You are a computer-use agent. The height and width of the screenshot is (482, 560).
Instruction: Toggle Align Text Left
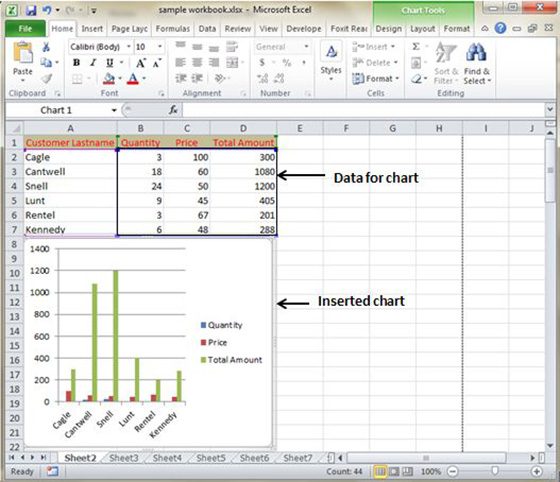[180, 63]
